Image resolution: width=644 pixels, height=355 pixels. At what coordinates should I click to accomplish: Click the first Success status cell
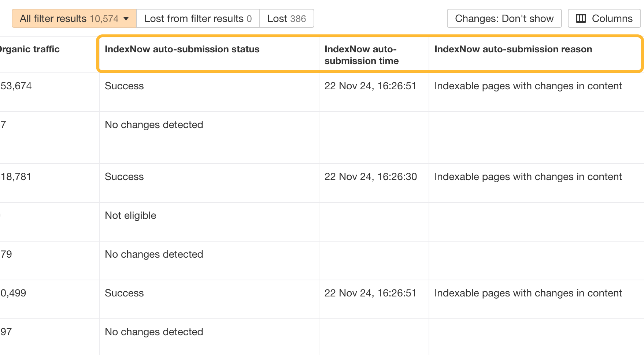[124, 86]
